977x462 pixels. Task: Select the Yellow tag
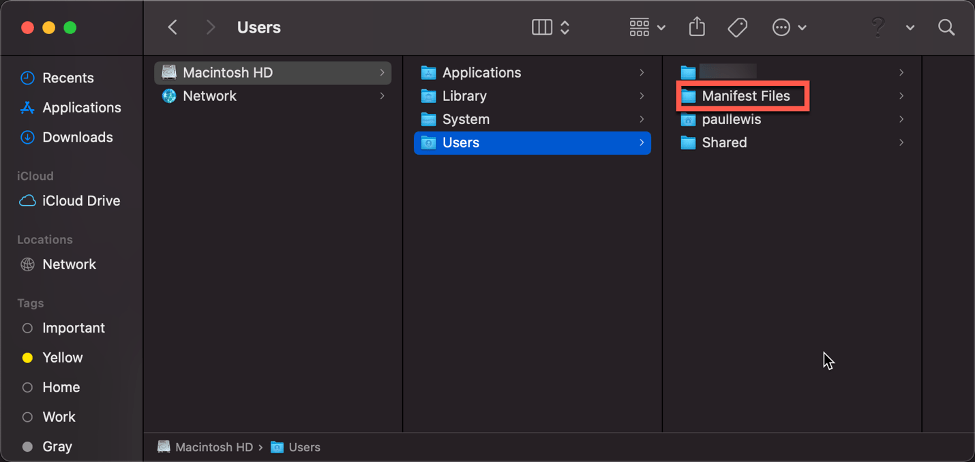pos(62,357)
